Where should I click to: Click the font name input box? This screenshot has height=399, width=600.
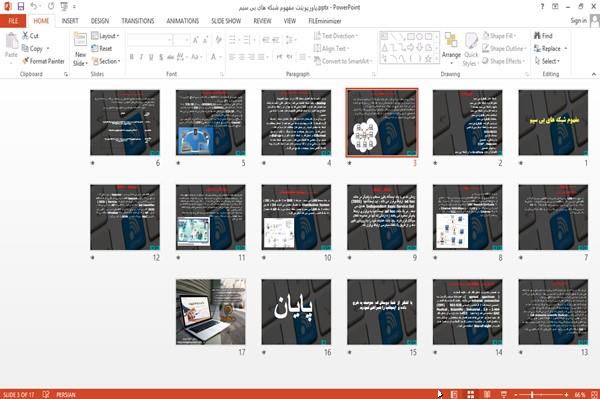click(x=149, y=40)
